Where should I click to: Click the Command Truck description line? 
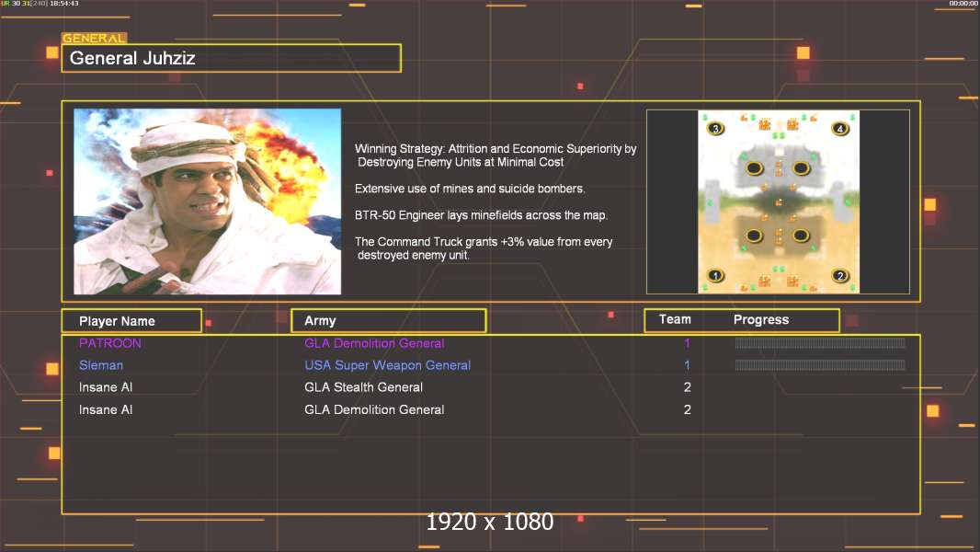484,248
